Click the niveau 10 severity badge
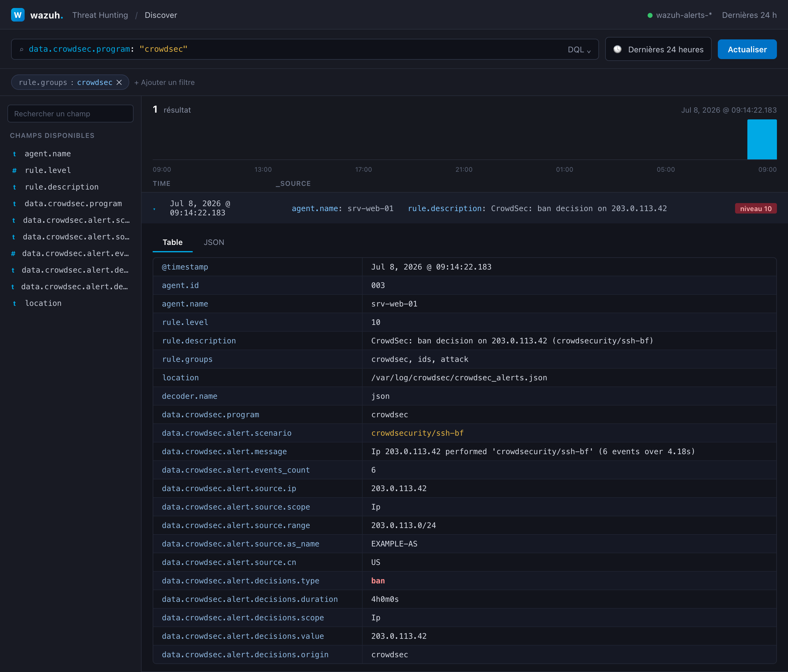Image resolution: width=788 pixels, height=672 pixels. (756, 208)
